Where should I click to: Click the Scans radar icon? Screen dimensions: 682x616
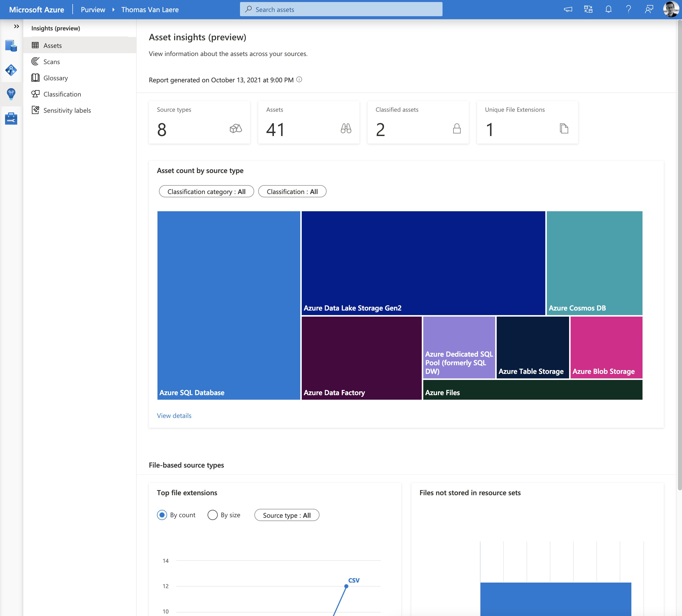(x=35, y=61)
